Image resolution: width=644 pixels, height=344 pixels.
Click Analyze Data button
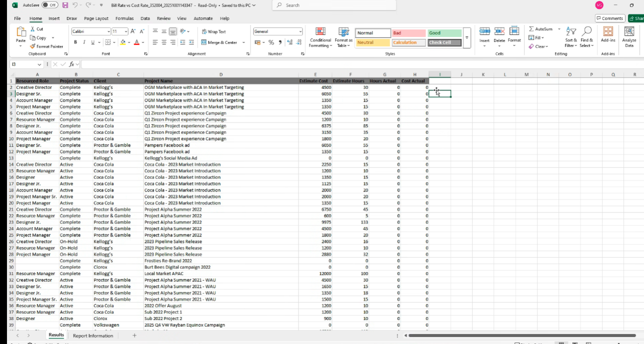[629, 37]
